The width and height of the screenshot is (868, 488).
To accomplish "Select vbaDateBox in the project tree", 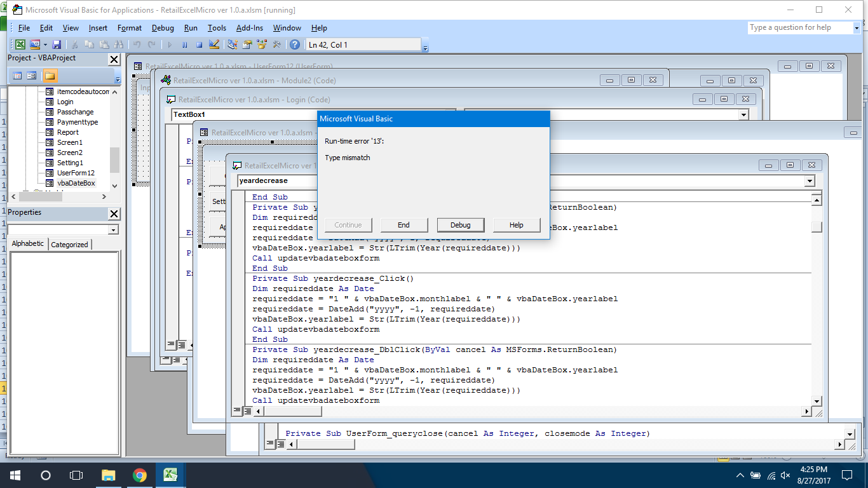I will tap(76, 183).
